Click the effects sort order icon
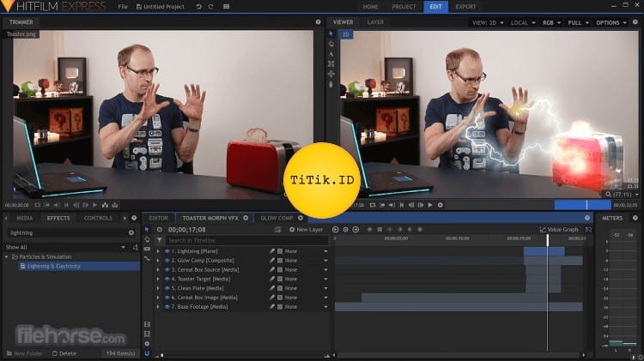 (135, 247)
